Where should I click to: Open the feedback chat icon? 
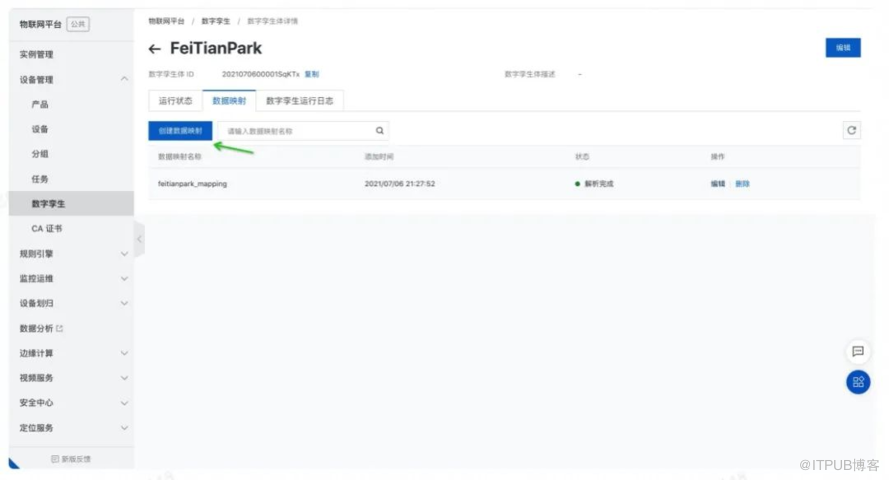click(858, 351)
